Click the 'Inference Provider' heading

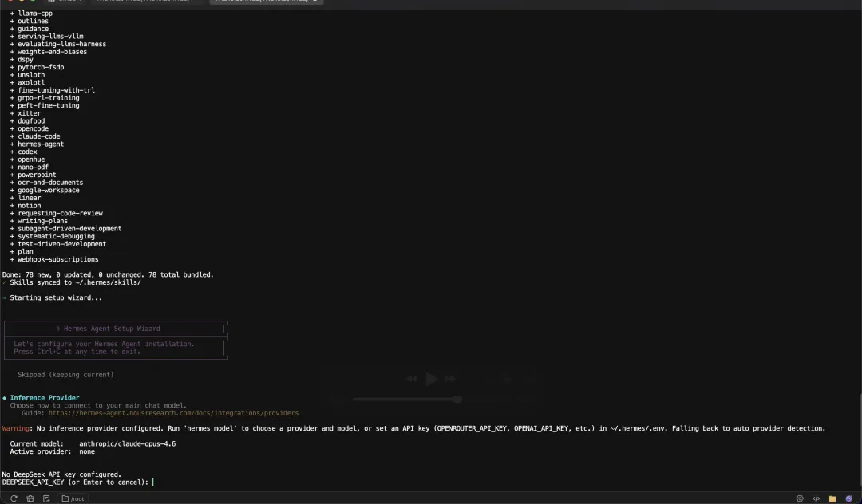click(x=45, y=397)
